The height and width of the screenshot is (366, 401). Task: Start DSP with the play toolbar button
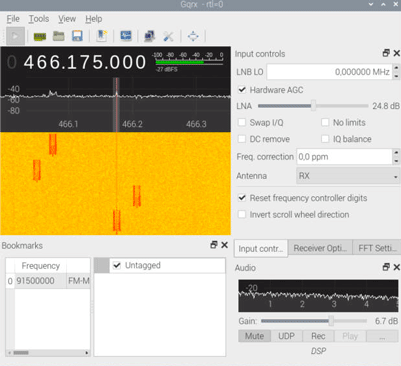[x=15, y=36]
